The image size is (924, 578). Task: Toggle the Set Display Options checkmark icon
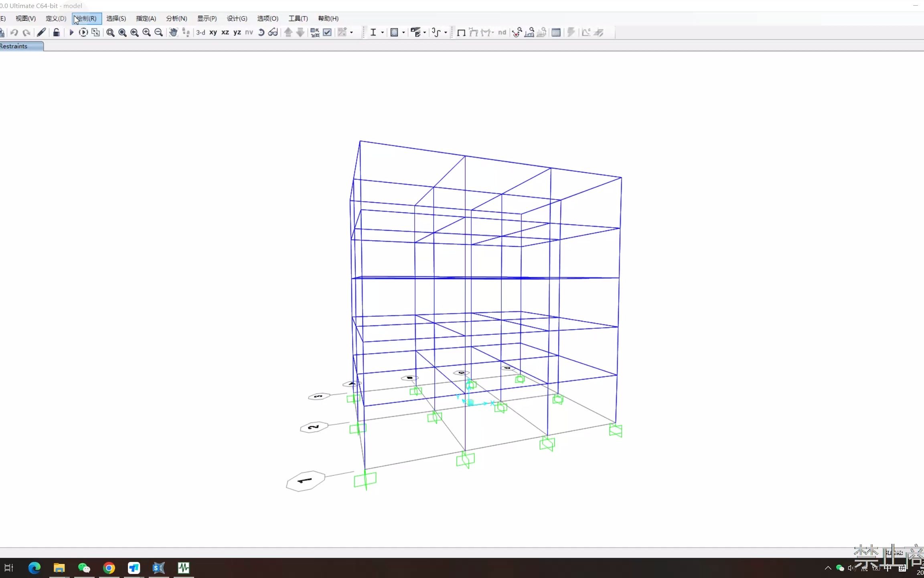[327, 33]
